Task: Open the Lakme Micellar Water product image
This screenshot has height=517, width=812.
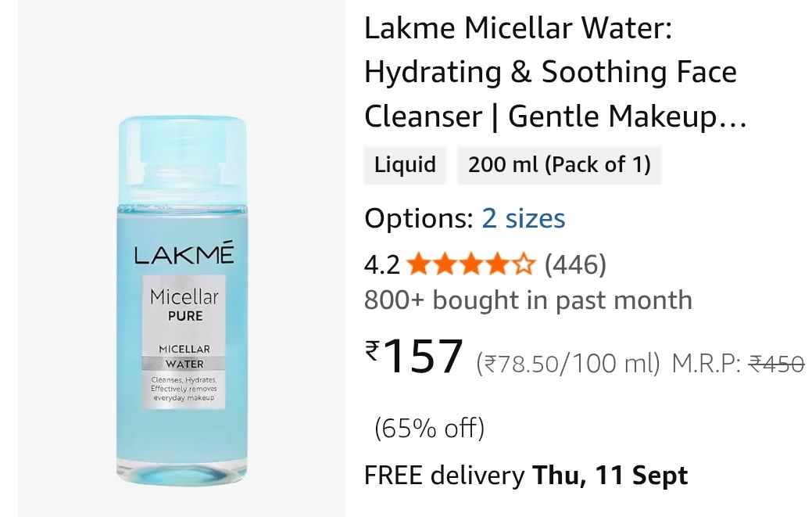Action: click(x=182, y=300)
